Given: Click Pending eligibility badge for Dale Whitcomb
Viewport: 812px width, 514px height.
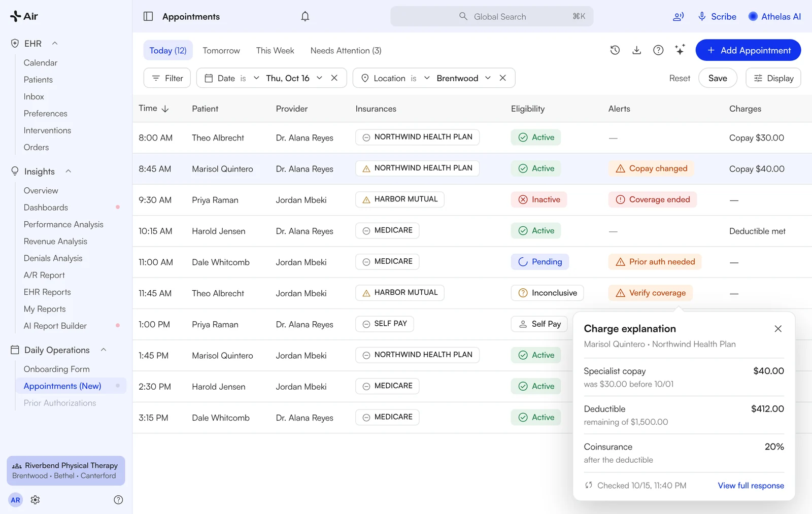Looking at the screenshot, I should (540, 262).
